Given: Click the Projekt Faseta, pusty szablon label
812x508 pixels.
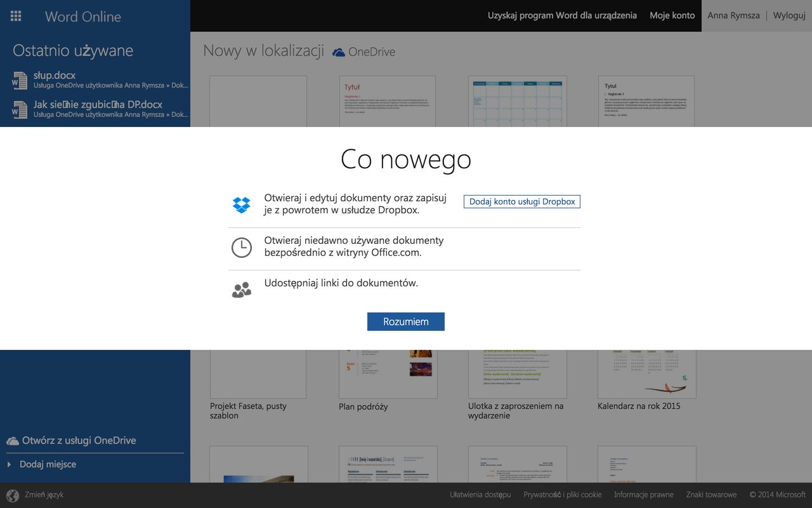Looking at the screenshot, I should [x=248, y=411].
